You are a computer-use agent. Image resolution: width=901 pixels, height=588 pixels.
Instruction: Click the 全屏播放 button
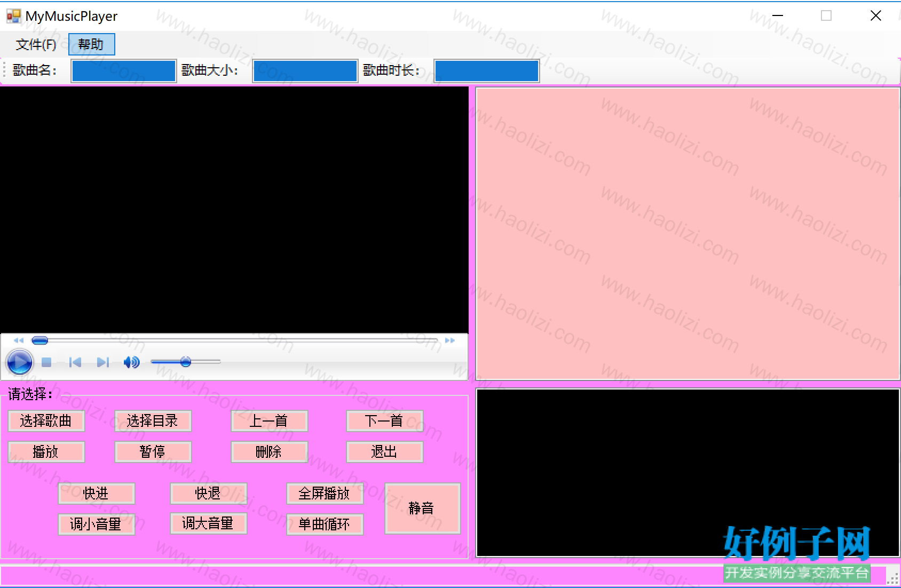tap(325, 494)
